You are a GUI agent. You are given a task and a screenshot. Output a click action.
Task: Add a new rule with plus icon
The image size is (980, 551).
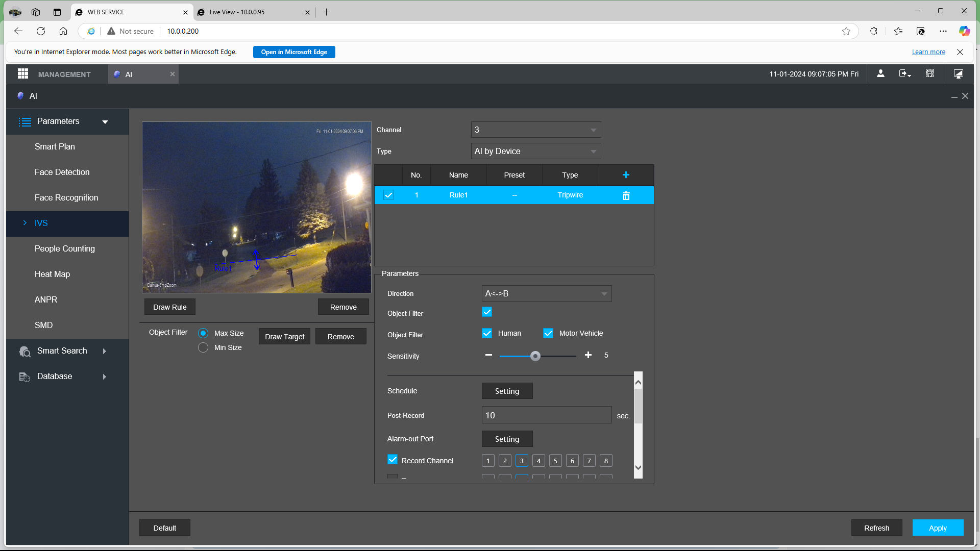click(626, 175)
